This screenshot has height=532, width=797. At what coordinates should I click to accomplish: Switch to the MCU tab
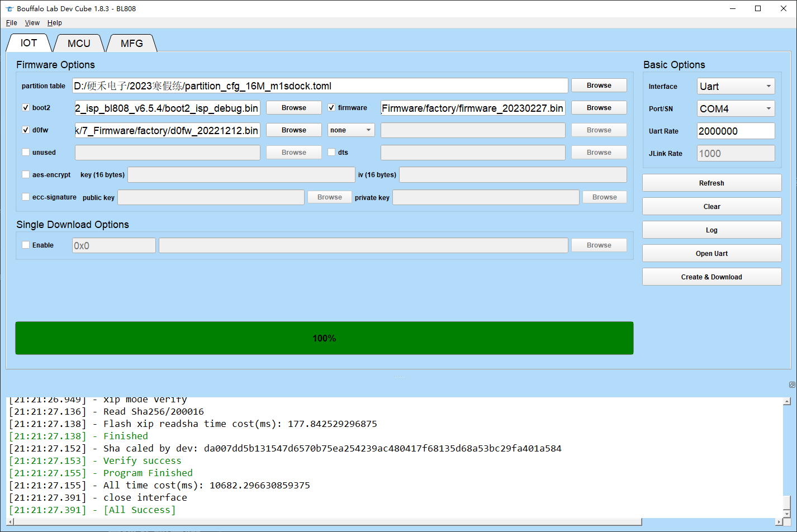[x=79, y=44]
